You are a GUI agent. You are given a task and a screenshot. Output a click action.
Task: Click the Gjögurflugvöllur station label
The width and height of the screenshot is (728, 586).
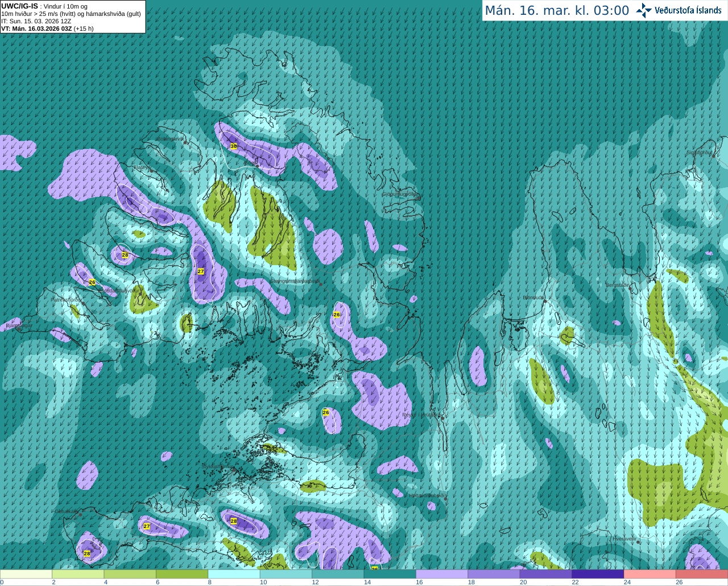[x=400, y=194]
